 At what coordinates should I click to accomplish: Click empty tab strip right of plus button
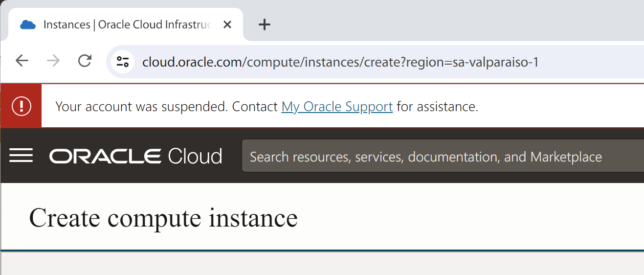click(440, 22)
